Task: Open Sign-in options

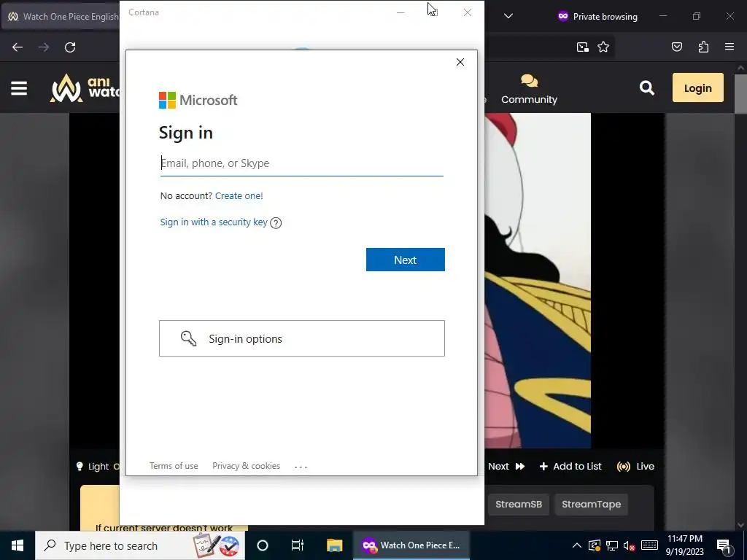Action: tap(302, 338)
